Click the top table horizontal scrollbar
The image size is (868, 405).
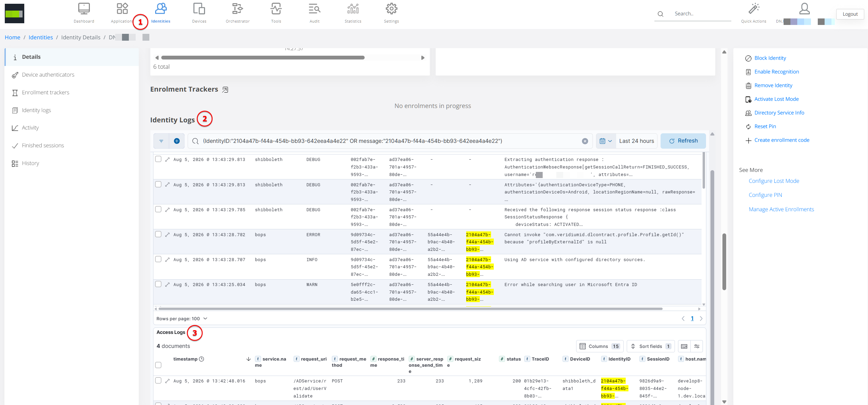263,58
